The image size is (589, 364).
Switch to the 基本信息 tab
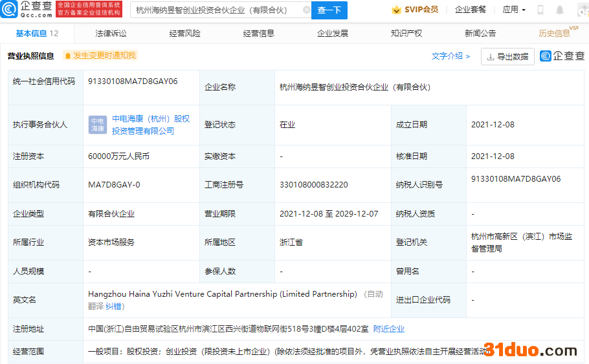(37, 34)
